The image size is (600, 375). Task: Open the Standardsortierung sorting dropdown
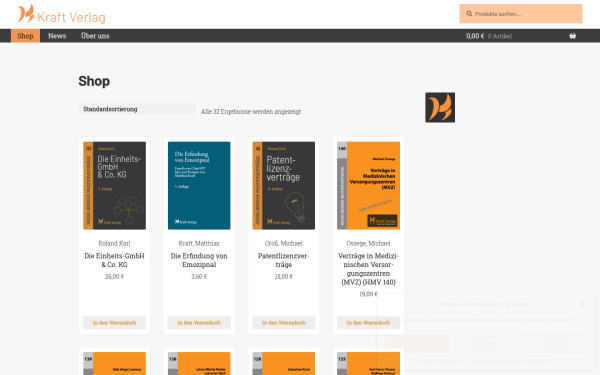pos(137,109)
